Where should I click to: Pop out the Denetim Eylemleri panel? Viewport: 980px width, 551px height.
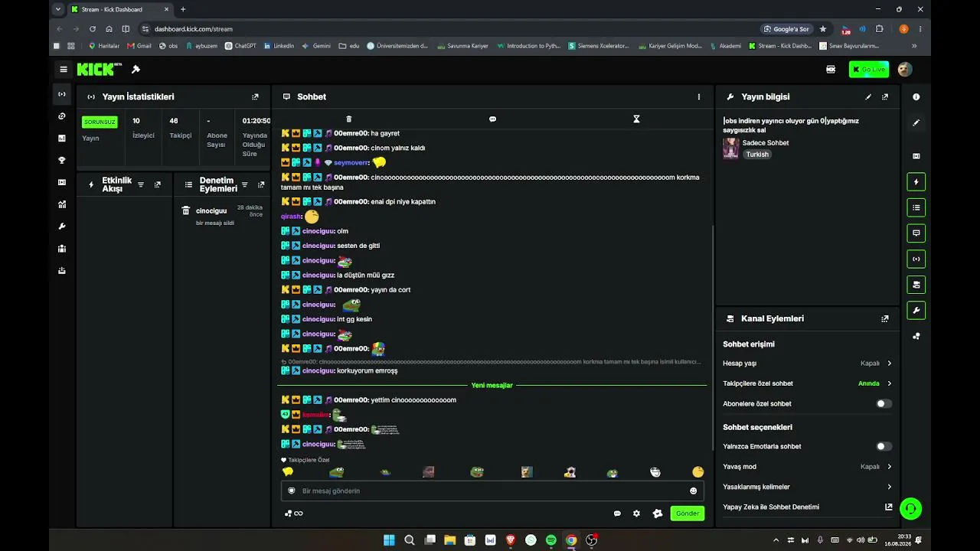click(x=261, y=184)
